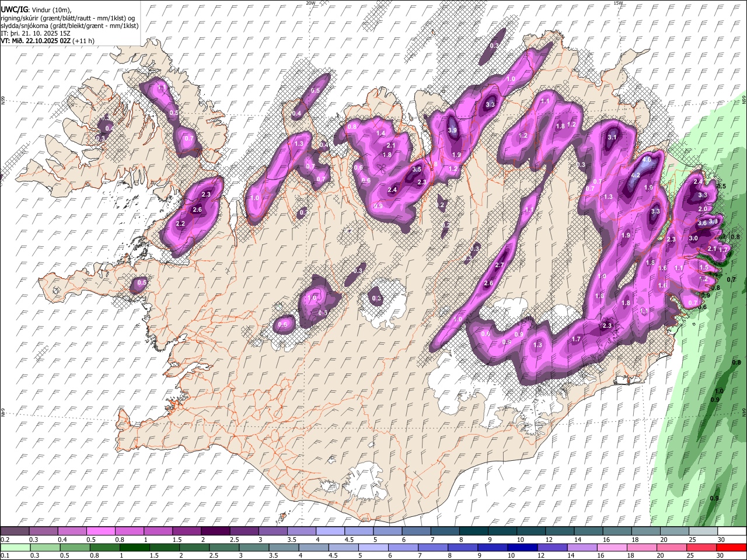Click the 4.2 precipitation value on the map
The height and width of the screenshot is (560, 747).
coord(636,175)
